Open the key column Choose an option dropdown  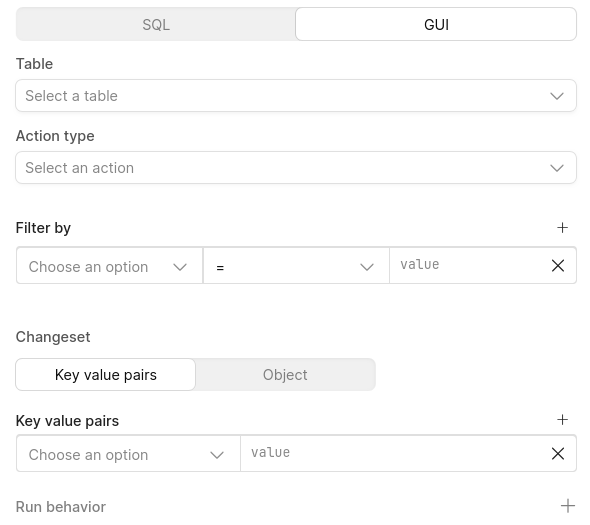[128, 453]
